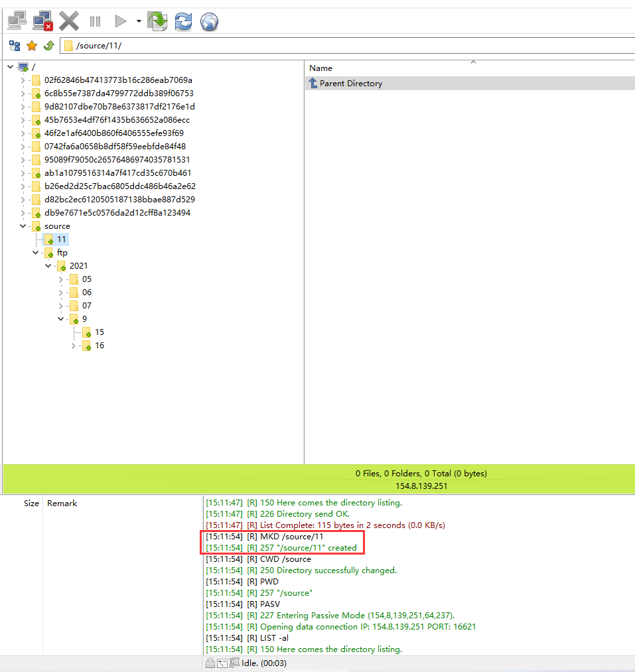Click the gray X Stop transfer icon

pos(69,21)
